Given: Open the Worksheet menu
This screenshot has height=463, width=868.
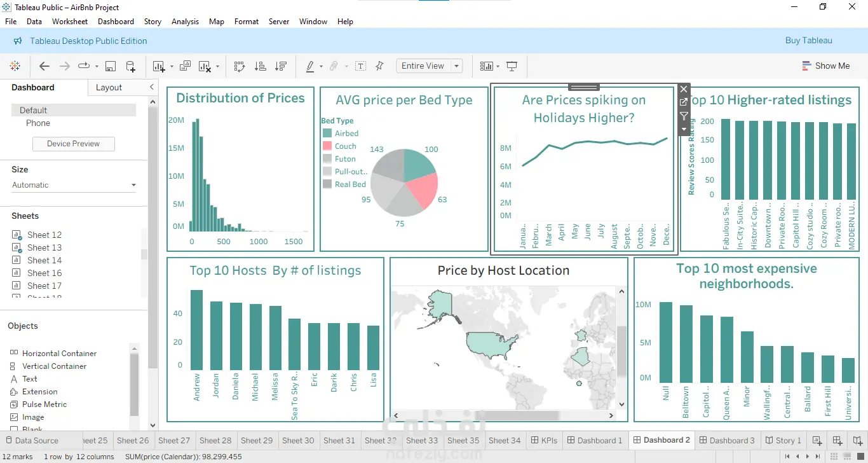Looking at the screenshot, I should pyautogui.click(x=70, y=22).
